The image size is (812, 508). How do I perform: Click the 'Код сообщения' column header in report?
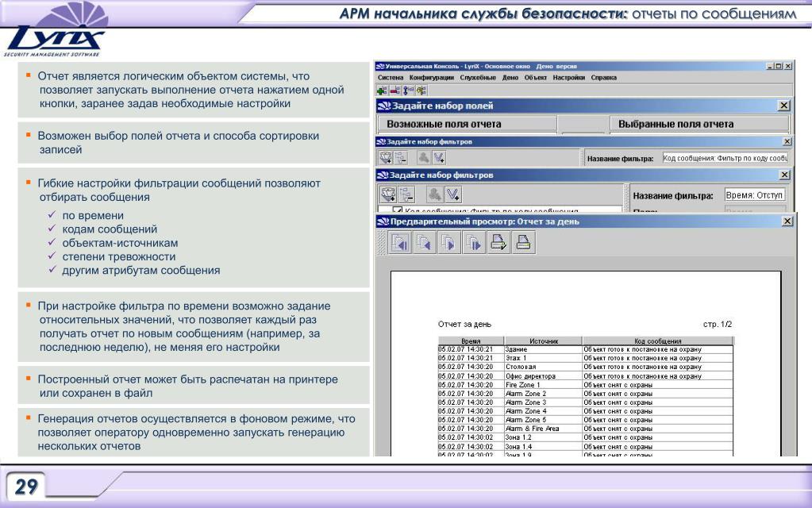click(x=658, y=341)
